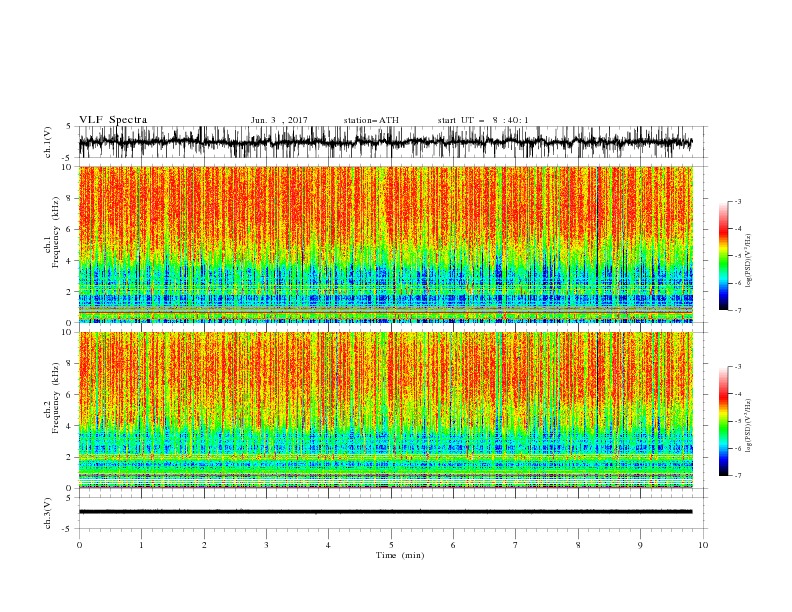Click the "station=ATH" label
This screenshot has height=612, width=792.
tap(371, 120)
